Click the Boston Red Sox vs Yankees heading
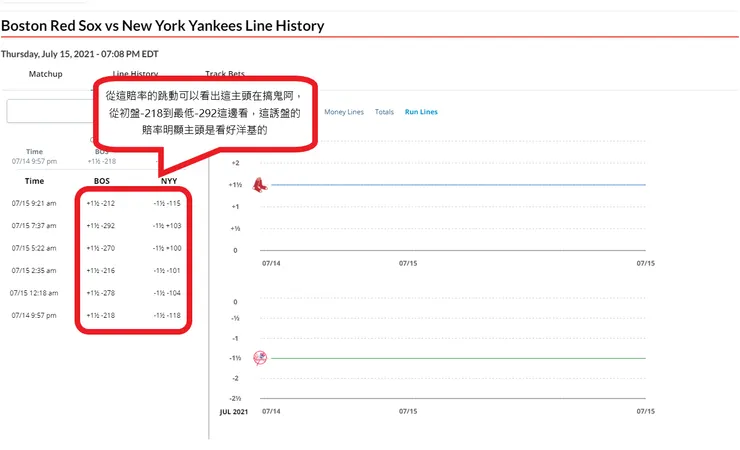This screenshot has width=740, height=450. pos(163,25)
